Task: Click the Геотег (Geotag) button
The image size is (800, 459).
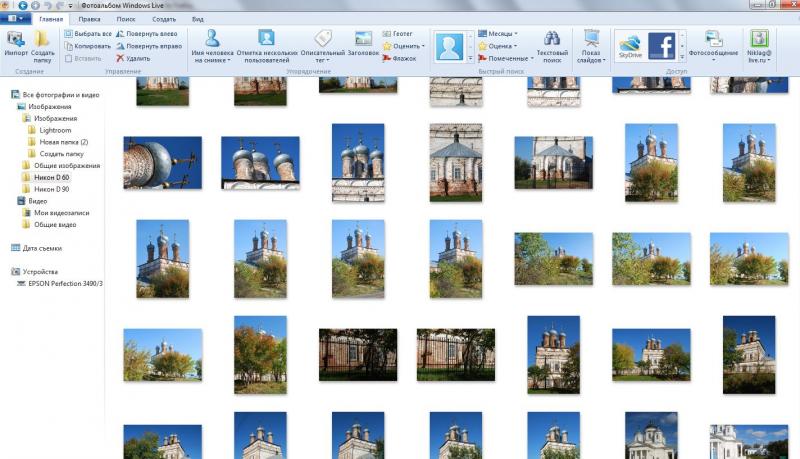Action: (x=397, y=34)
